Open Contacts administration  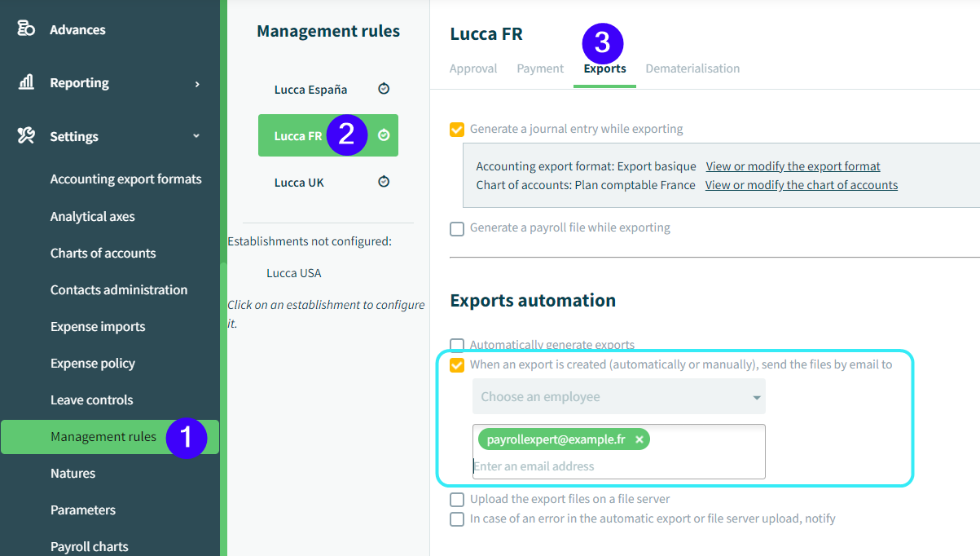tap(119, 289)
